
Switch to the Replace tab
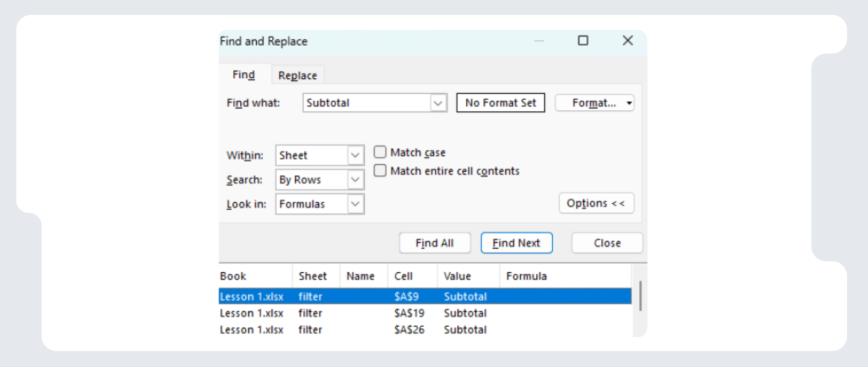pos(297,75)
